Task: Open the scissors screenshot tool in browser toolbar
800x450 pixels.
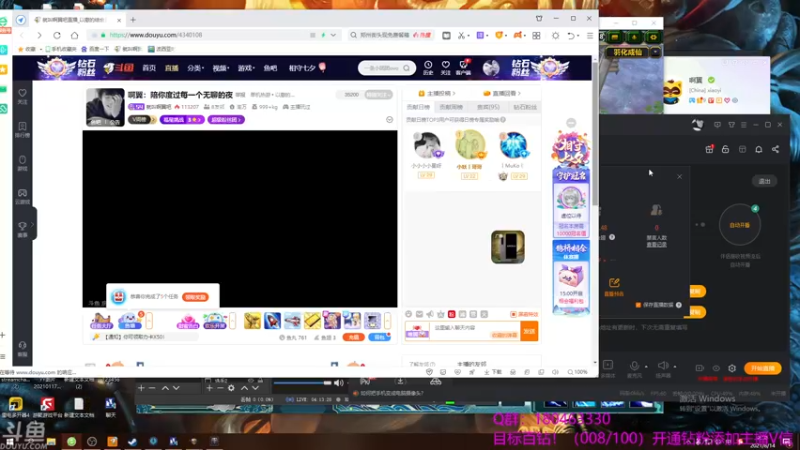Action: click(x=461, y=35)
